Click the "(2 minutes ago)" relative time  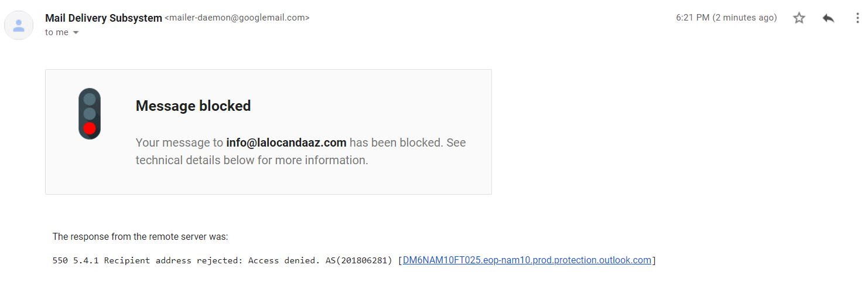pyautogui.click(x=744, y=18)
